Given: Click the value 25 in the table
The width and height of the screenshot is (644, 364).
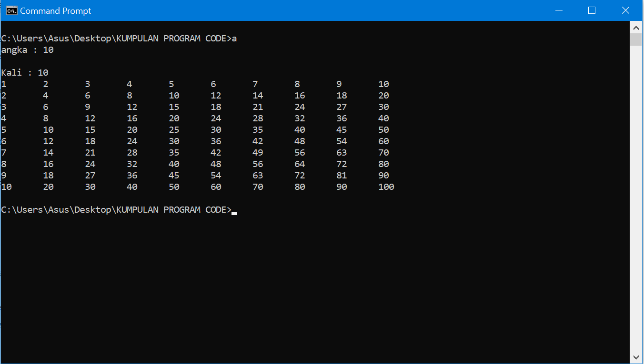Looking at the screenshot, I should tap(174, 130).
